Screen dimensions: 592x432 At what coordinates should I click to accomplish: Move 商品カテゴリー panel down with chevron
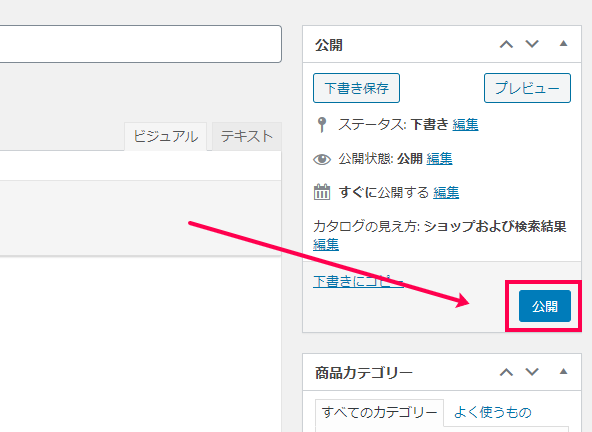click(532, 372)
